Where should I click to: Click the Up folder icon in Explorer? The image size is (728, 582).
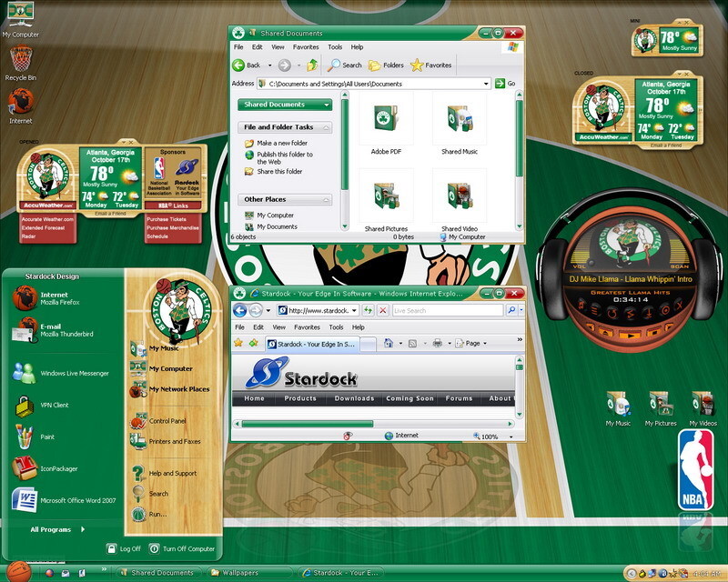point(312,65)
